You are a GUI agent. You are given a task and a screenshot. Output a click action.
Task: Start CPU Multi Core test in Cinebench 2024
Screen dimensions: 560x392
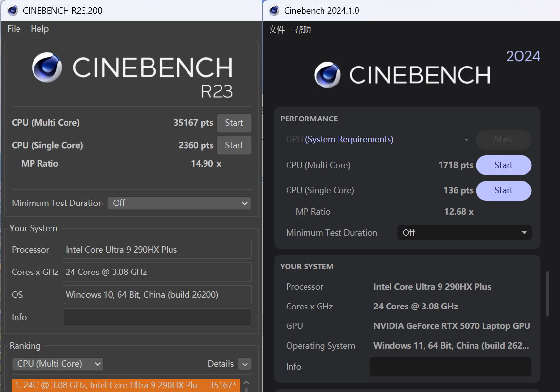[x=504, y=165]
